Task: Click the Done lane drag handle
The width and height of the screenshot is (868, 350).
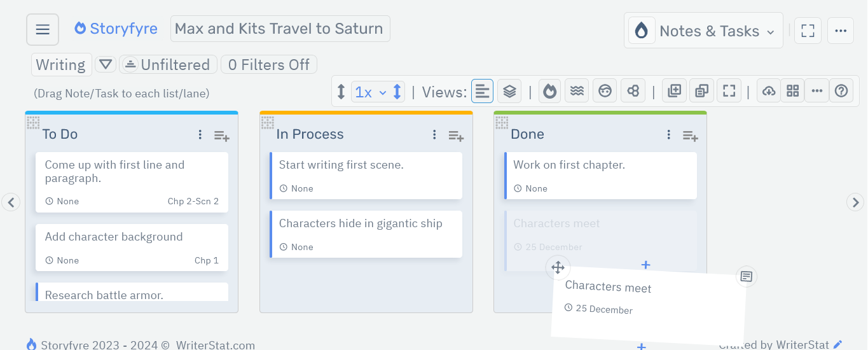Action: pos(502,123)
